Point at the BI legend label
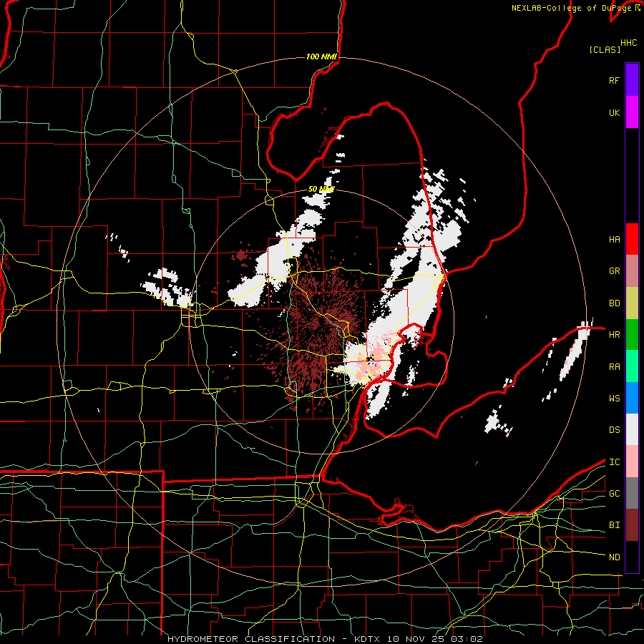The image size is (644, 644). [614, 525]
